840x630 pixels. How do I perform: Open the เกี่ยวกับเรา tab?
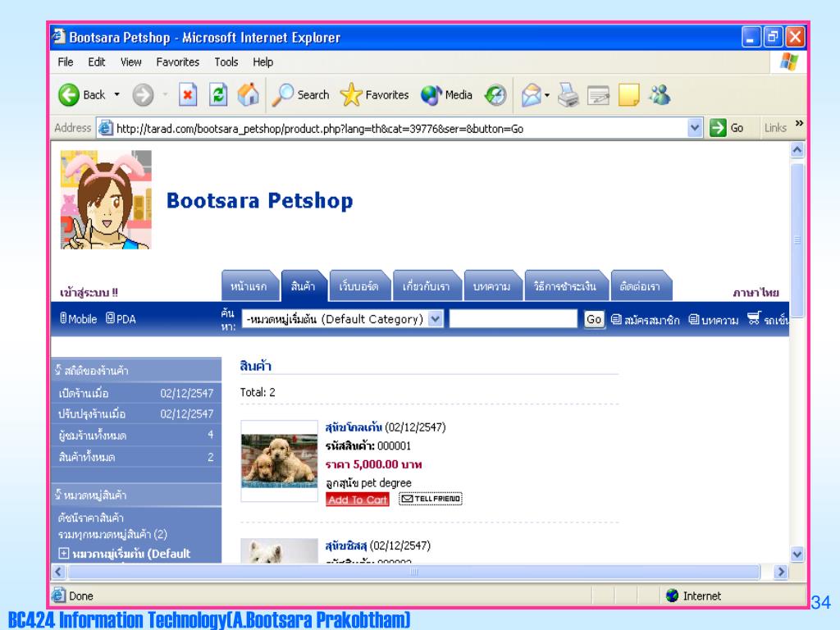tap(427, 285)
